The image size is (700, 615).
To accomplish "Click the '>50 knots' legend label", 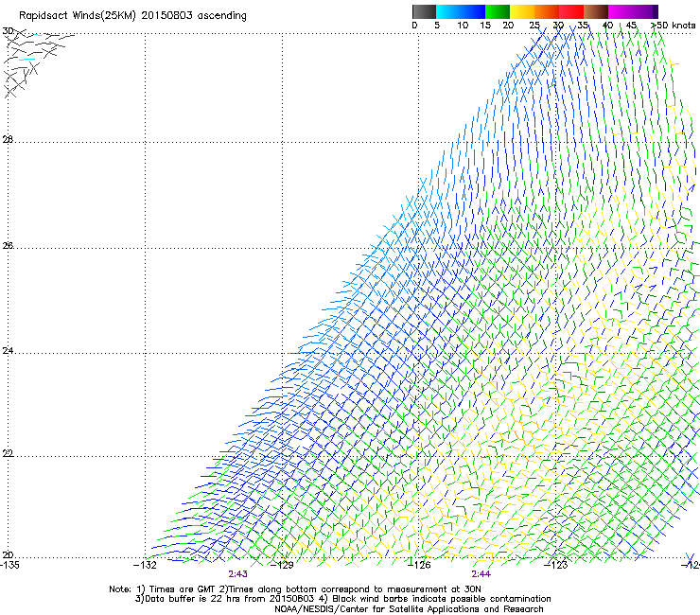I will click(x=673, y=26).
